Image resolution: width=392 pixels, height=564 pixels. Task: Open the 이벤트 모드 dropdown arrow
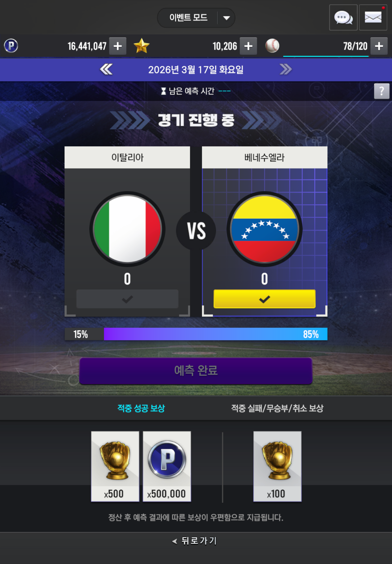[x=226, y=18]
